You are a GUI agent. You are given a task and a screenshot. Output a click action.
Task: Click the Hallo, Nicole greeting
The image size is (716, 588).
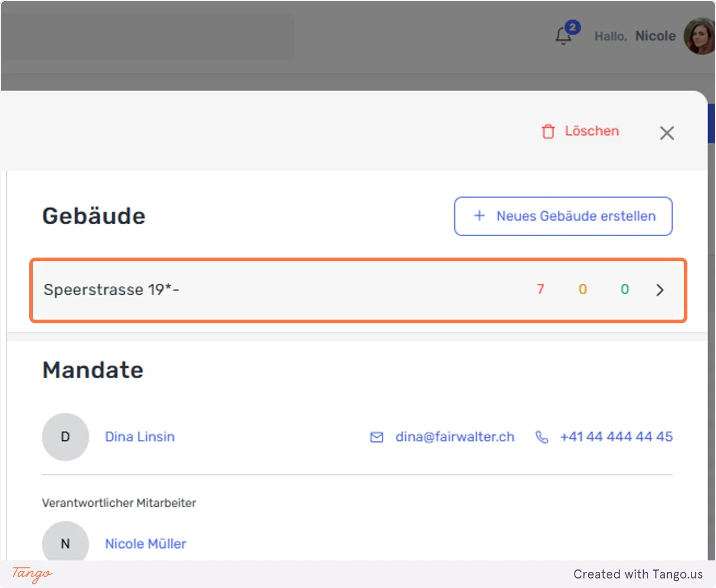635,36
